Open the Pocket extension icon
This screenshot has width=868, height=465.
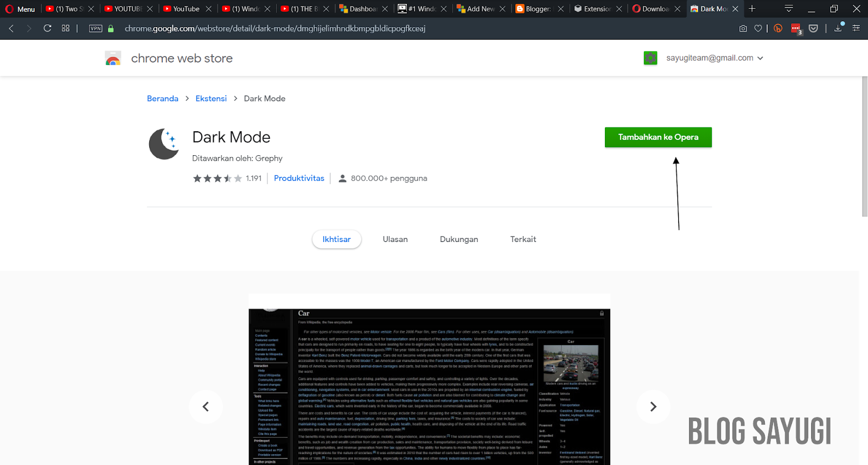click(813, 28)
